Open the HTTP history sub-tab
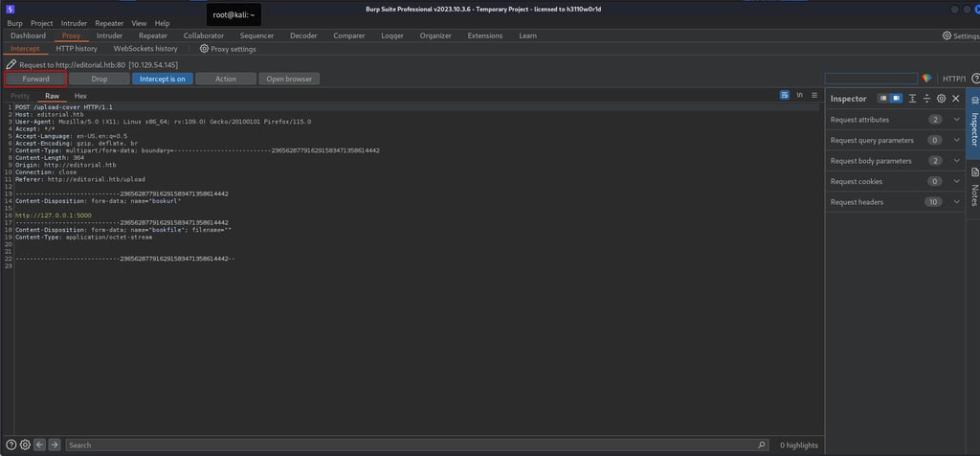The width and height of the screenshot is (980, 456). click(x=77, y=49)
